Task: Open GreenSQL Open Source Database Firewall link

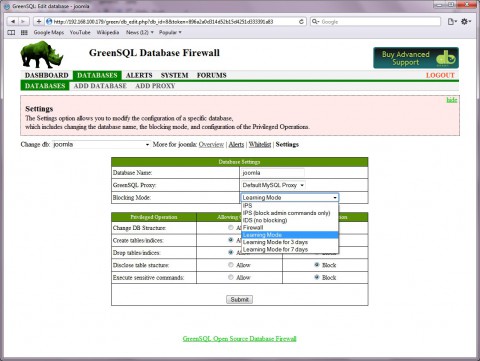Action: click(x=239, y=339)
